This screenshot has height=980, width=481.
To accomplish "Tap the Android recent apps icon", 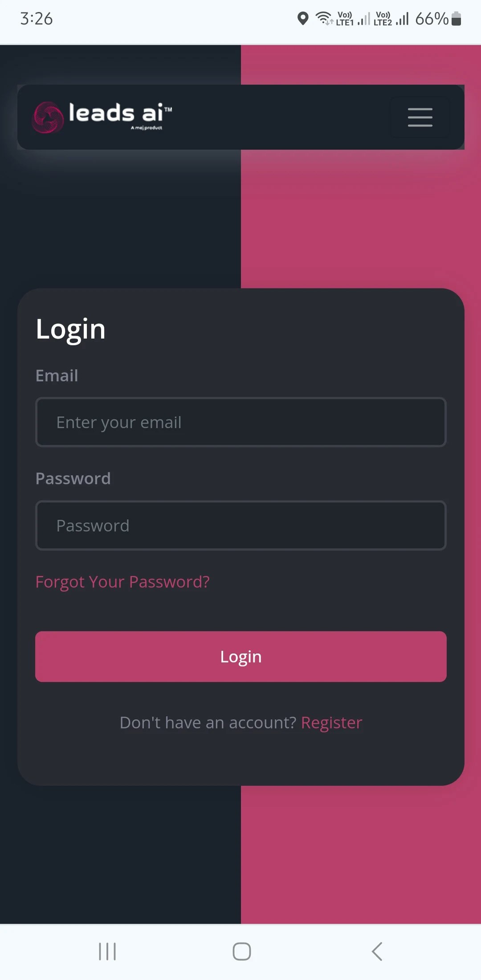I will click(107, 952).
